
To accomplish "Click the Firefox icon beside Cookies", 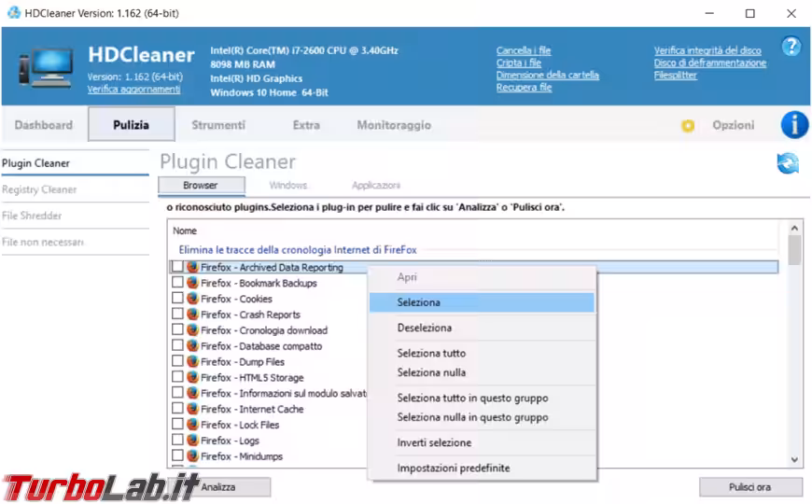I will (x=192, y=299).
